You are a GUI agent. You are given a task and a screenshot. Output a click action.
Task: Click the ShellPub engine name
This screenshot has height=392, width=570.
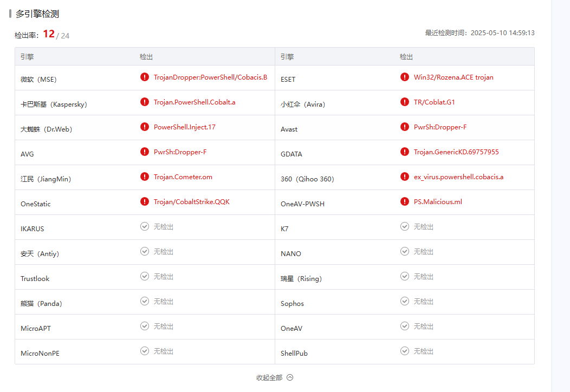[x=294, y=353]
